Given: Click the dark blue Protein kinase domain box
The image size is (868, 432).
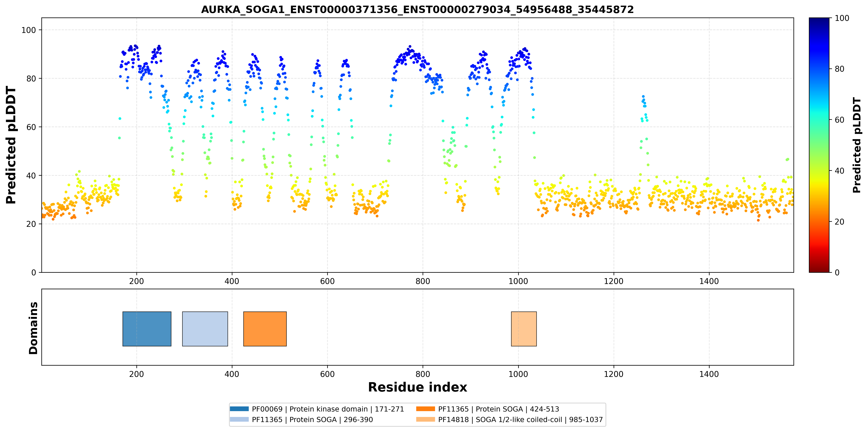Looking at the screenshot, I should [147, 329].
